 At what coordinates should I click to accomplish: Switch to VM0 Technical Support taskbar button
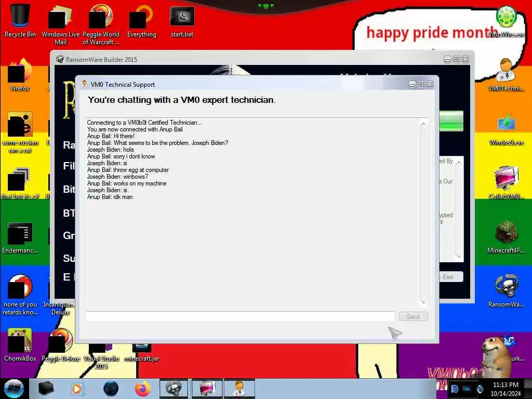point(239,389)
